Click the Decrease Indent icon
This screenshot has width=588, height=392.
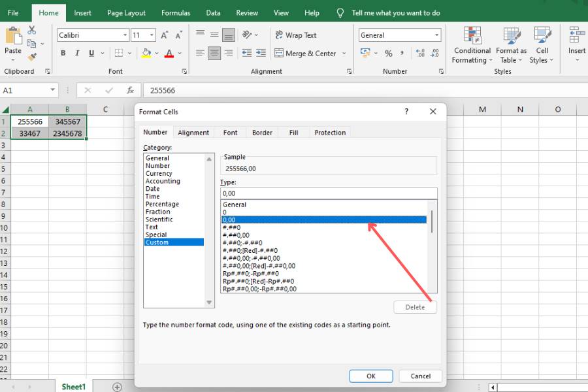tap(247, 54)
